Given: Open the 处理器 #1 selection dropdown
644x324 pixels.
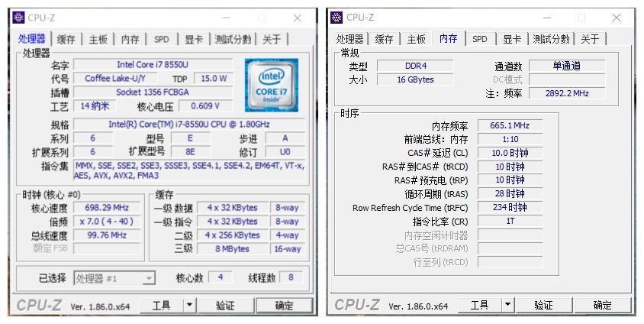Looking at the screenshot, I should pos(114,278).
